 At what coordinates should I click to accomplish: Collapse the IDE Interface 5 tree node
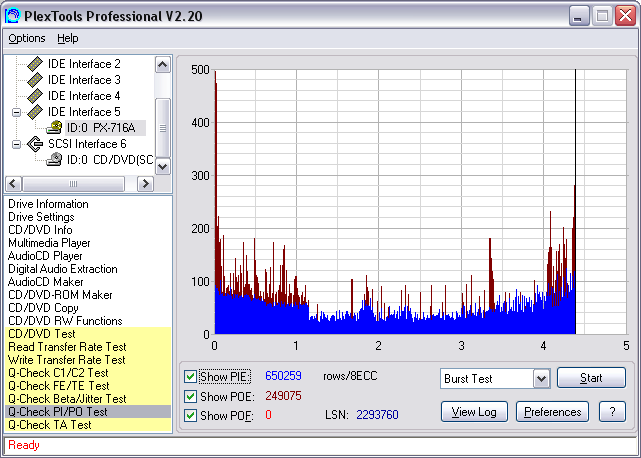(16, 112)
